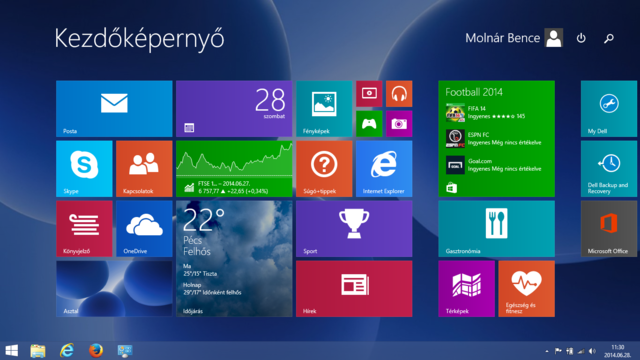Open the Hírek news tile
The image size is (640, 360).
point(354,289)
